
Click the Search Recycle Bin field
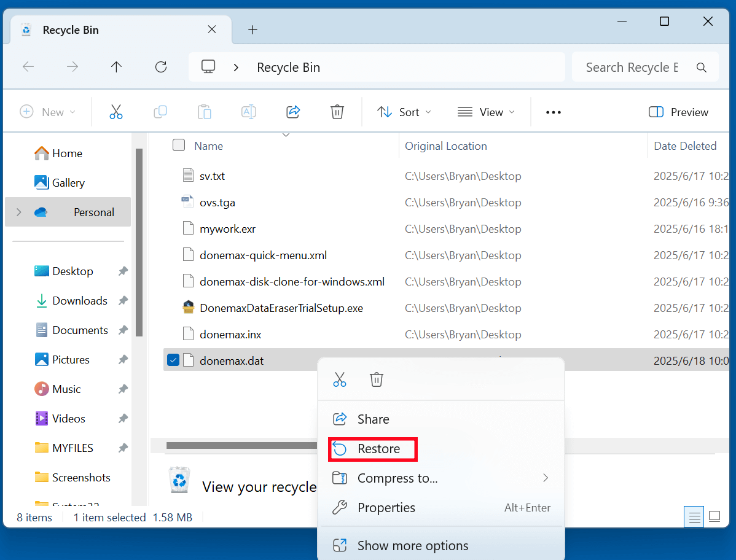632,67
